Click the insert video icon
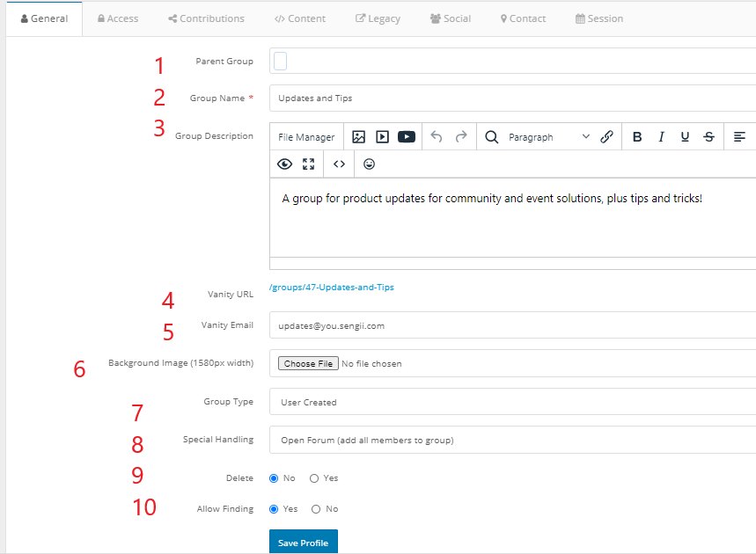 tap(382, 137)
